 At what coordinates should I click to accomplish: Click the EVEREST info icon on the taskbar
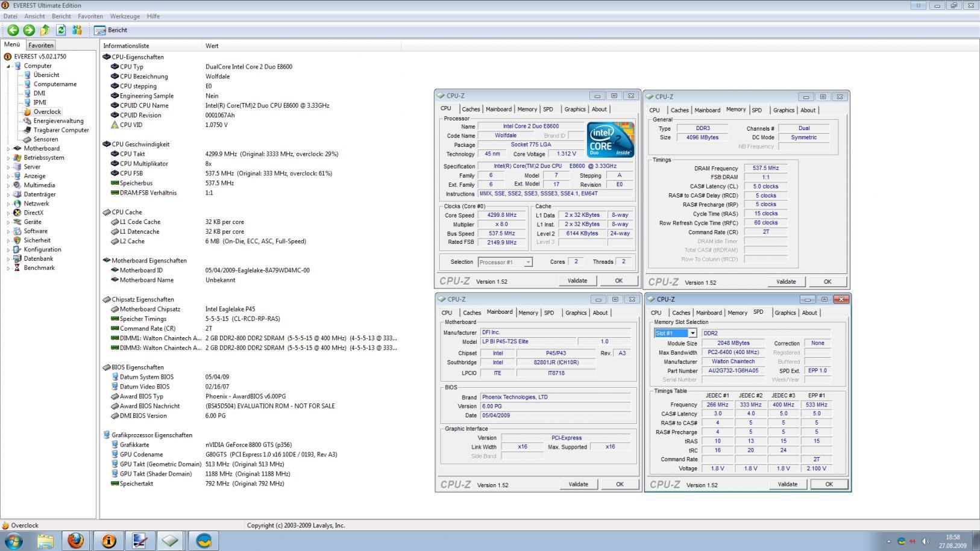point(108,540)
